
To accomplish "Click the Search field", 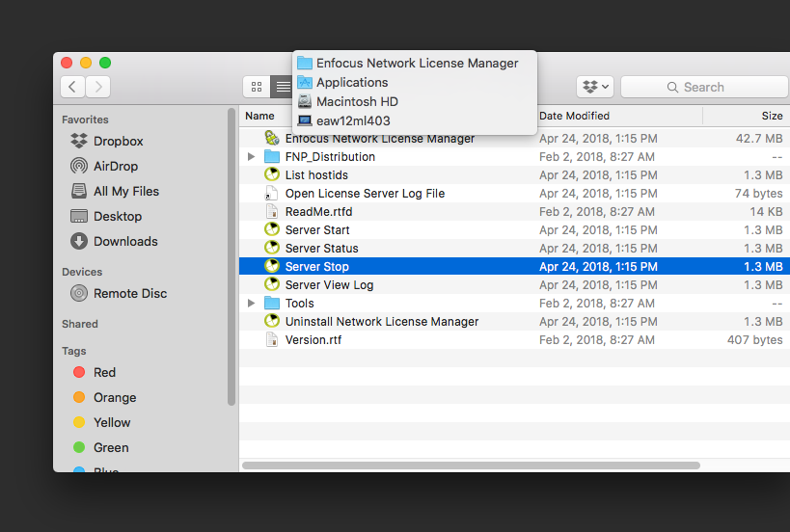I will pos(704,87).
